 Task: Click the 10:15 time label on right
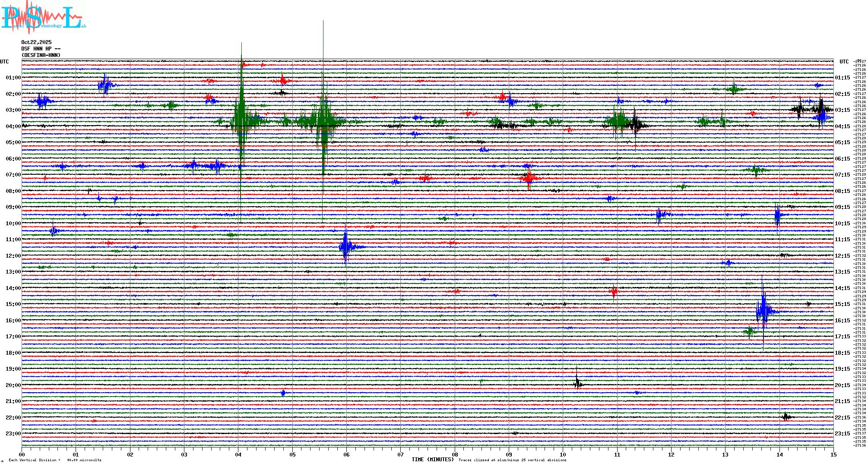click(x=842, y=224)
